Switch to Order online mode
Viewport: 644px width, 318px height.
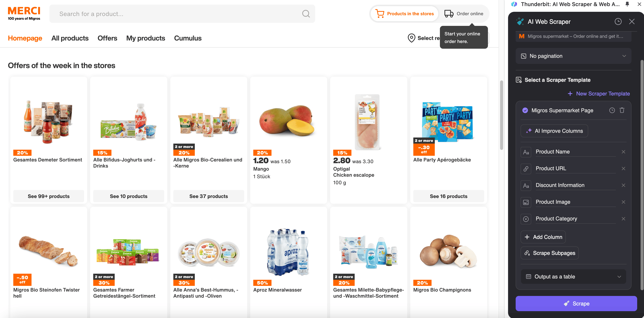[x=464, y=14]
